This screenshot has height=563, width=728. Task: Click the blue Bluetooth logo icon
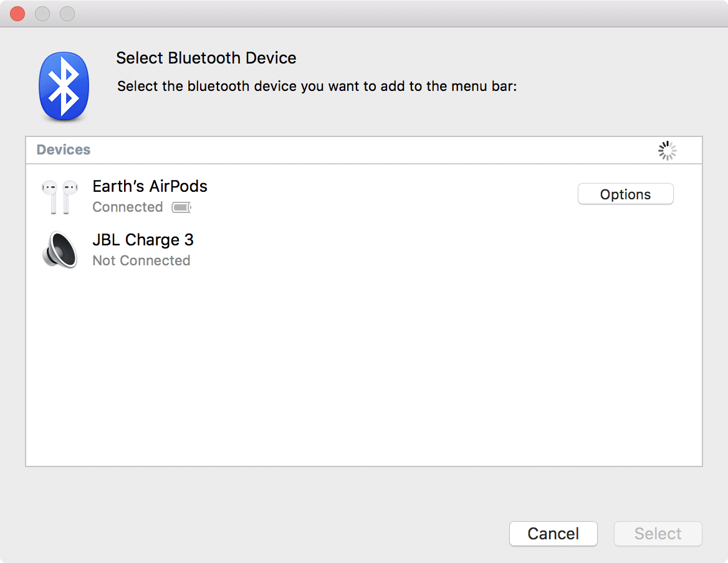pyautogui.click(x=64, y=87)
